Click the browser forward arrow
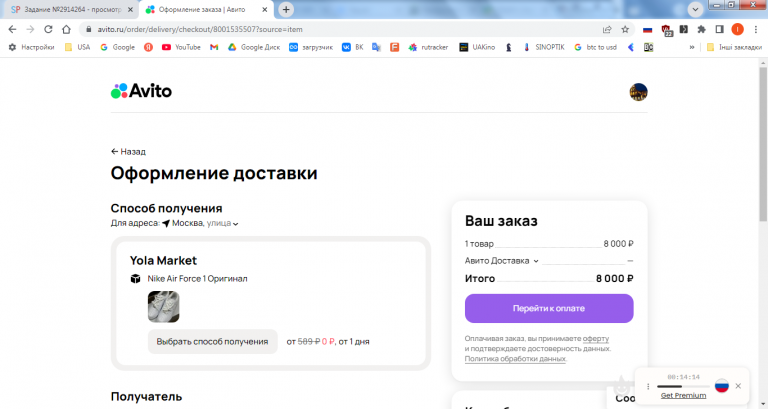Viewport: 768px width, 409px height. [30, 29]
